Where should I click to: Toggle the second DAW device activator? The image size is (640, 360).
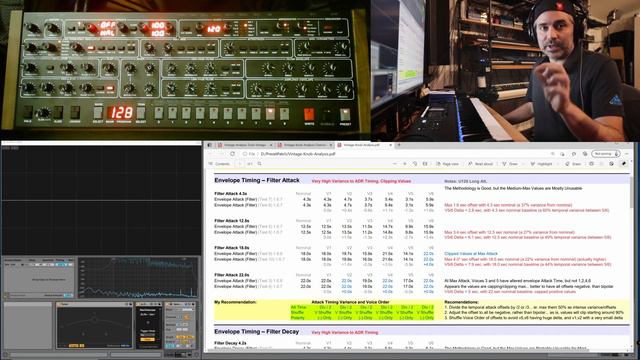point(139,304)
